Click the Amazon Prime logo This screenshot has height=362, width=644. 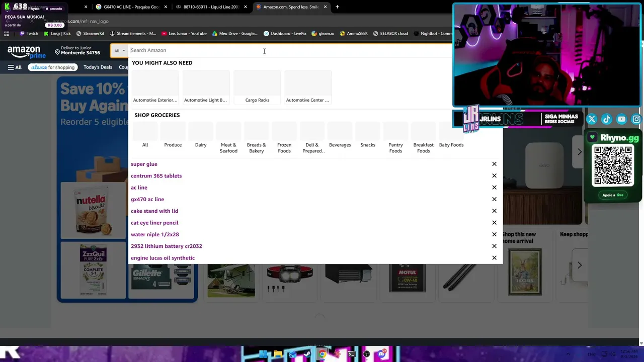tap(26, 52)
